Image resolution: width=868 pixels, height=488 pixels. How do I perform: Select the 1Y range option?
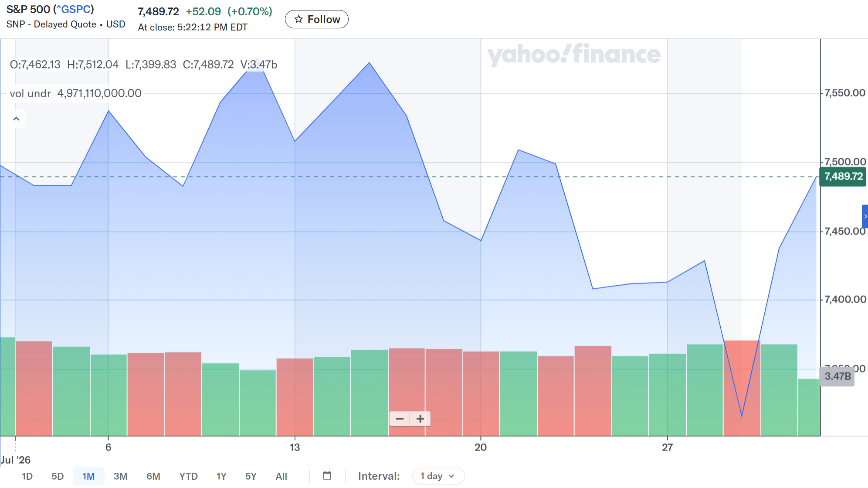[221, 476]
